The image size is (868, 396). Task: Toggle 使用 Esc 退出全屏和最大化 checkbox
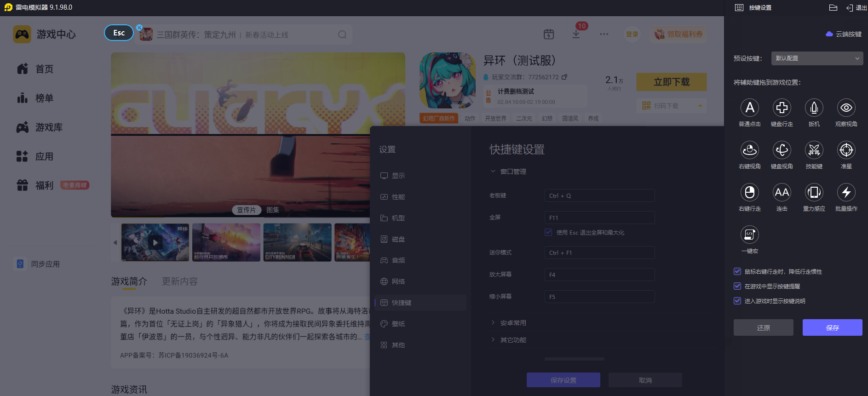548,232
